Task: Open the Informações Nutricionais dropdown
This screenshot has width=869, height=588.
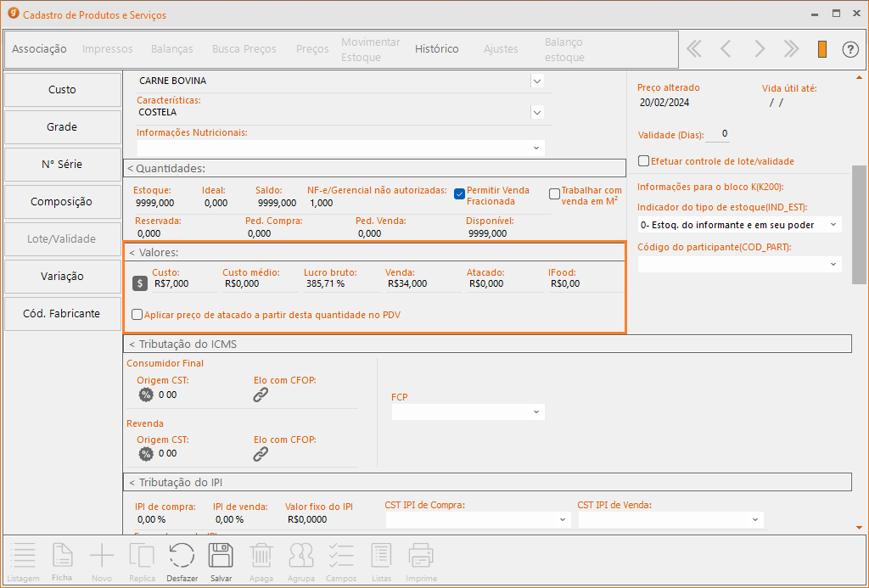Action: [x=536, y=148]
